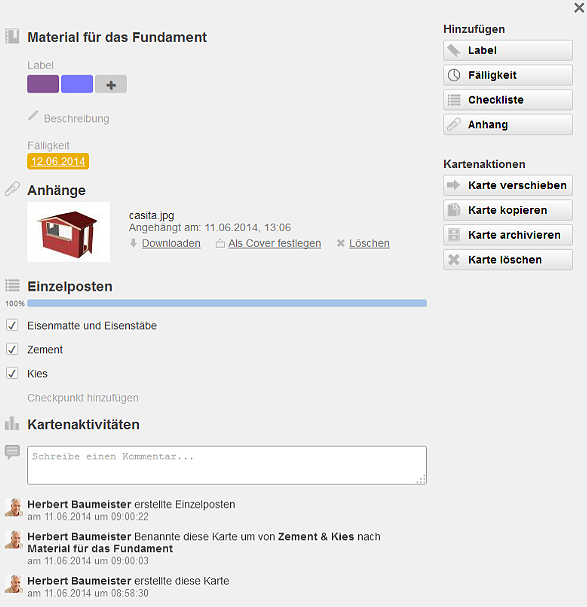
Task: Click the copy icon for Karte kopieren
Action: pos(454,210)
